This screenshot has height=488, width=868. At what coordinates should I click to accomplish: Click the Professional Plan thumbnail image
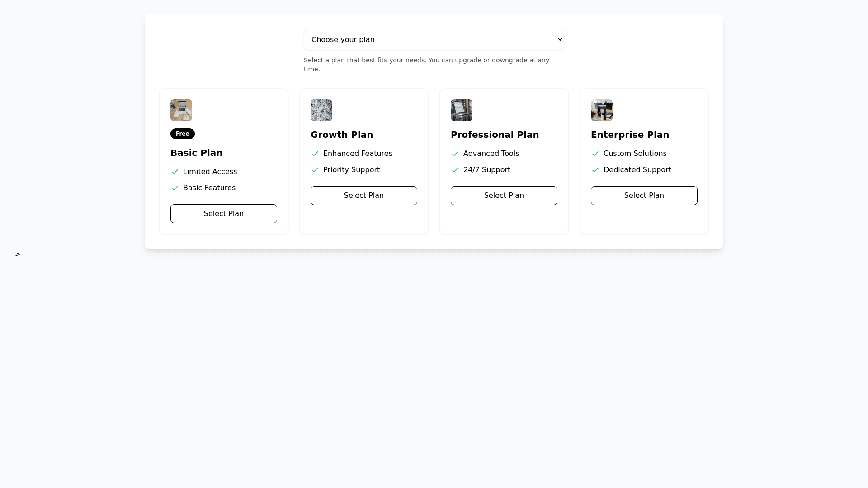pos(462,110)
